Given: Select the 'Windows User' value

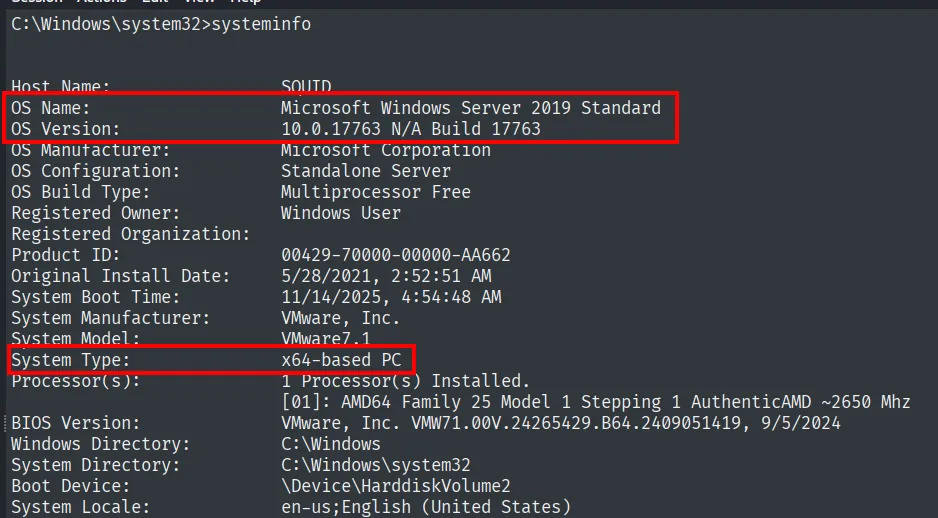Looking at the screenshot, I should [341, 213].
